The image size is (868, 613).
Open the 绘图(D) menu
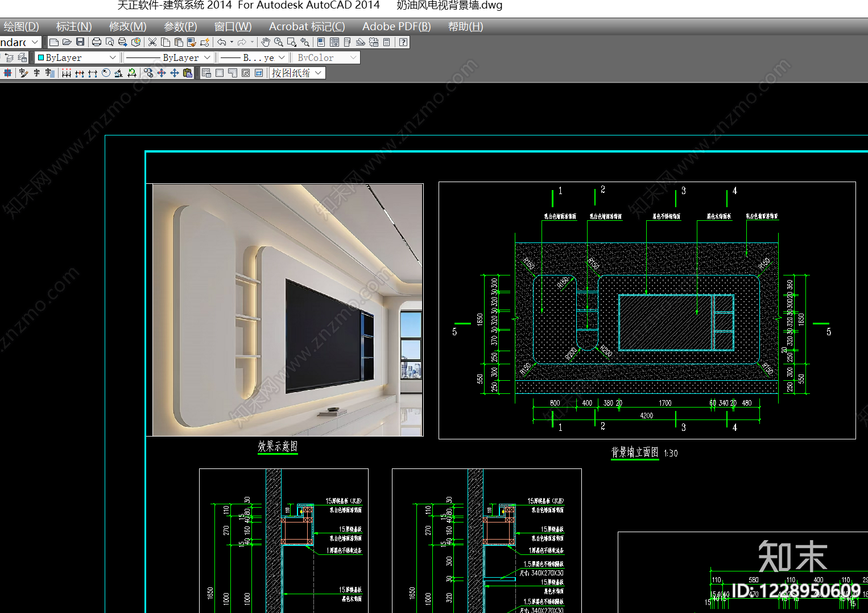pyautogui.click(x=21, y=27)
